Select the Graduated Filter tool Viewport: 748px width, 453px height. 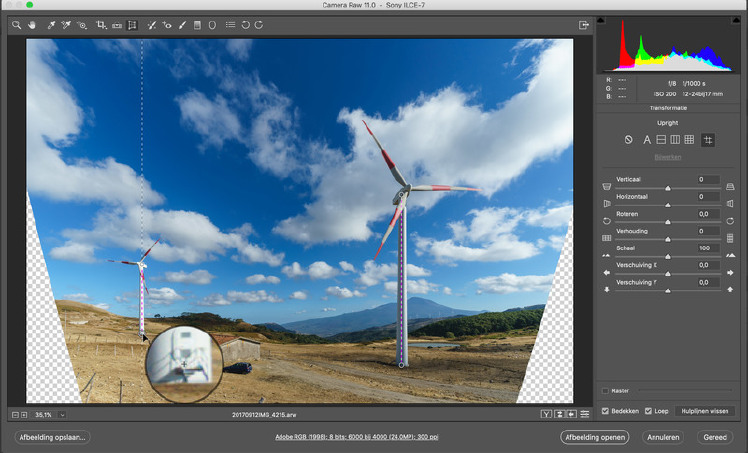point(197,25)
